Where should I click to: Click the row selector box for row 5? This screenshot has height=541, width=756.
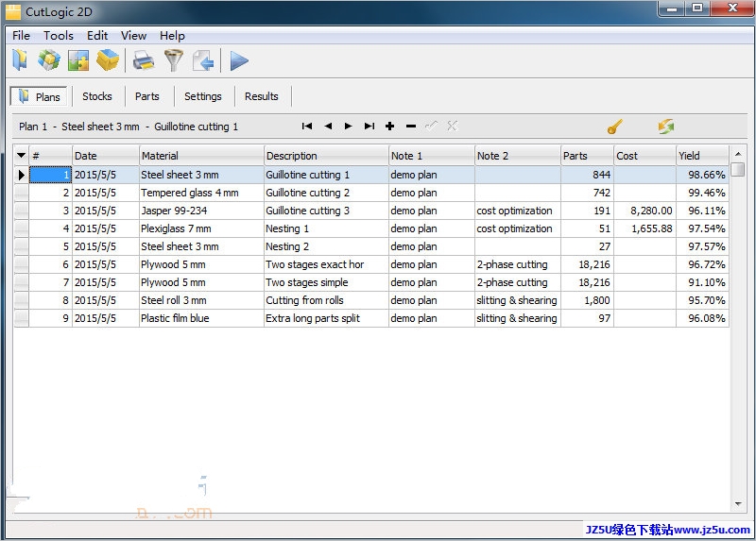(21, 246)
